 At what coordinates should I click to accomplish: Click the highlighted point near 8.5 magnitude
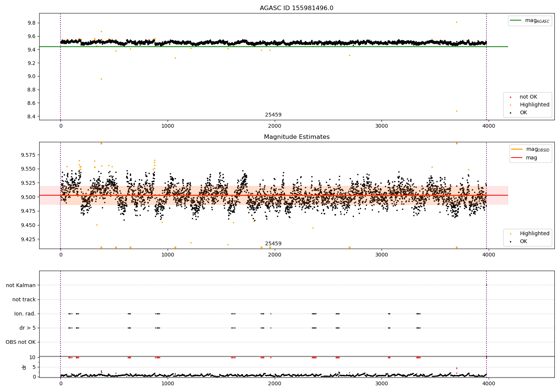tap(457, 111)
